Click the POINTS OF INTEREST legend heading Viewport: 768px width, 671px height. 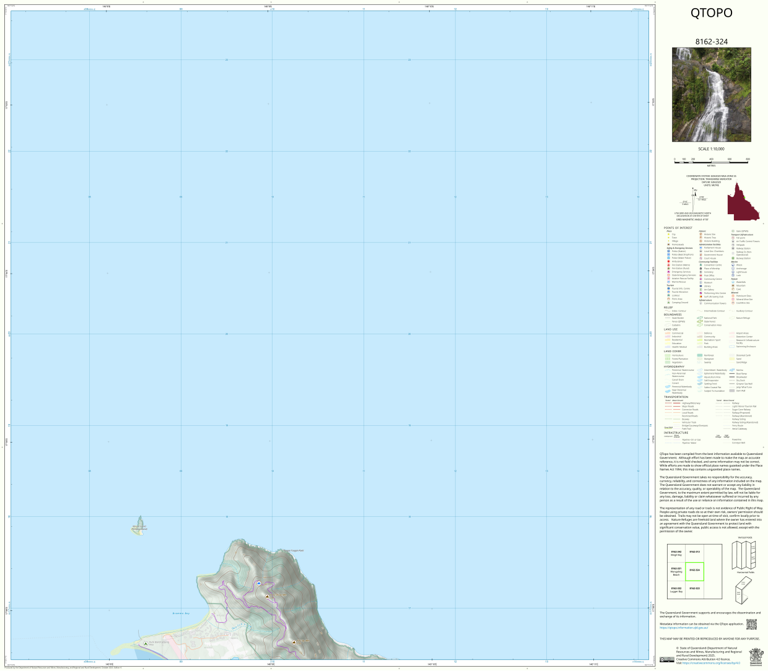tap(678, 228)
